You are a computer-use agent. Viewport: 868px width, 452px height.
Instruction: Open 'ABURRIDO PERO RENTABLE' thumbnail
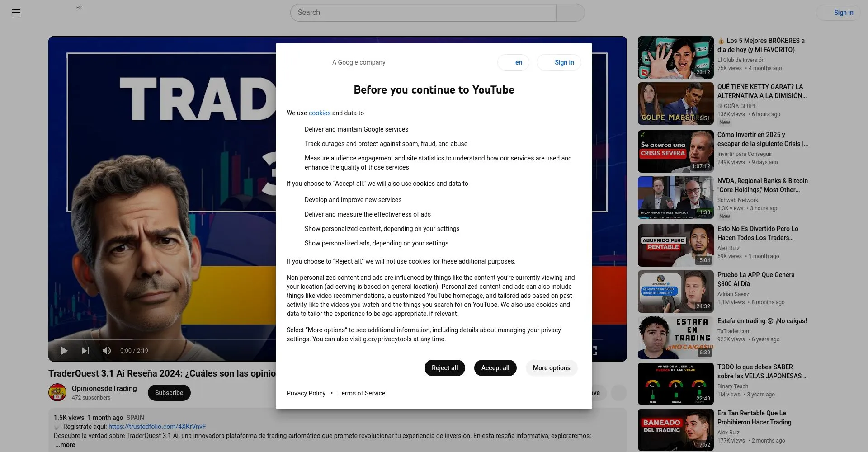pos(676,245)
